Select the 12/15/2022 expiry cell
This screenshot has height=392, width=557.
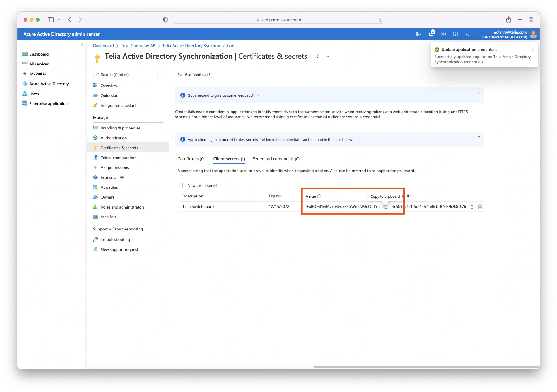279,207
